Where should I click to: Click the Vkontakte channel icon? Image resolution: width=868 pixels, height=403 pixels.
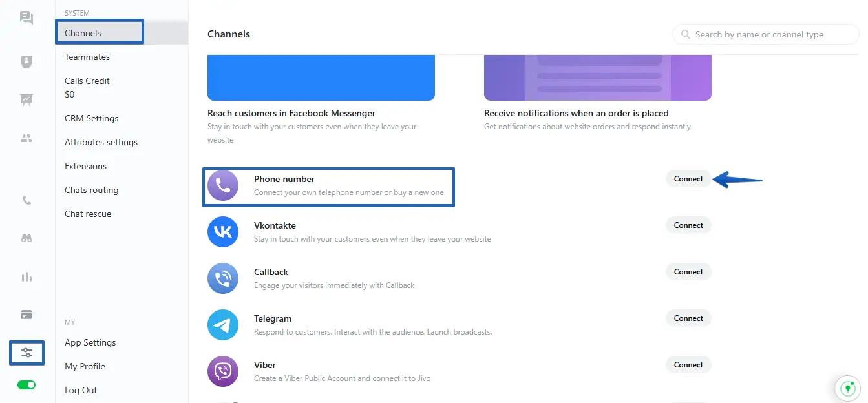point(223,232)
